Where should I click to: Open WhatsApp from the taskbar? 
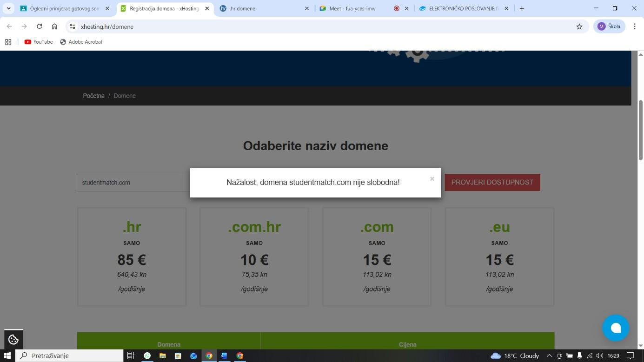click(147, 355)
